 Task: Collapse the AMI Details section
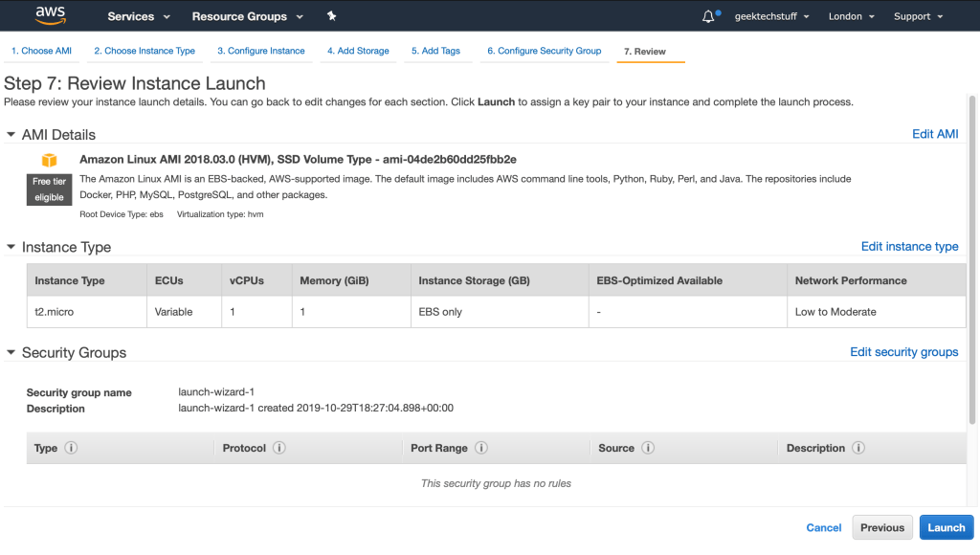click(11, 134)
